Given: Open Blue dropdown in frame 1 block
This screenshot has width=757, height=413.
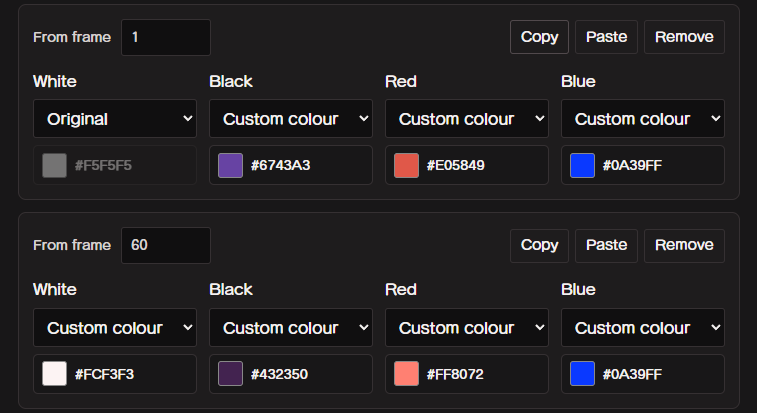Looking at the screenshot, I should pyautogui.click(x=643, y=119).
